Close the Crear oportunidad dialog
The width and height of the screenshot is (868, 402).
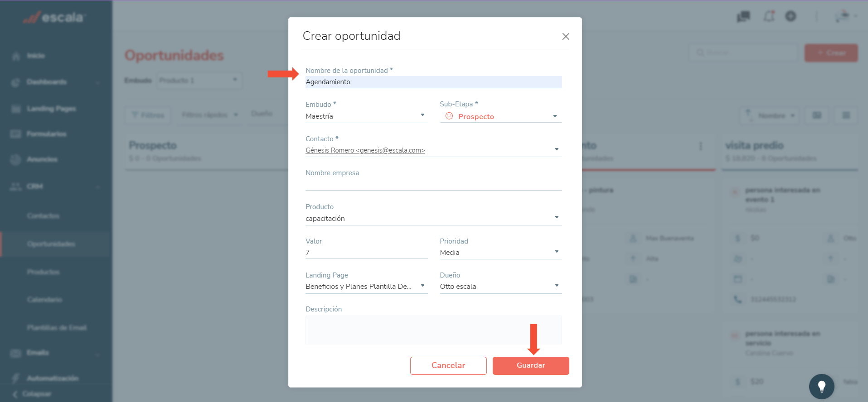[566, 36]
